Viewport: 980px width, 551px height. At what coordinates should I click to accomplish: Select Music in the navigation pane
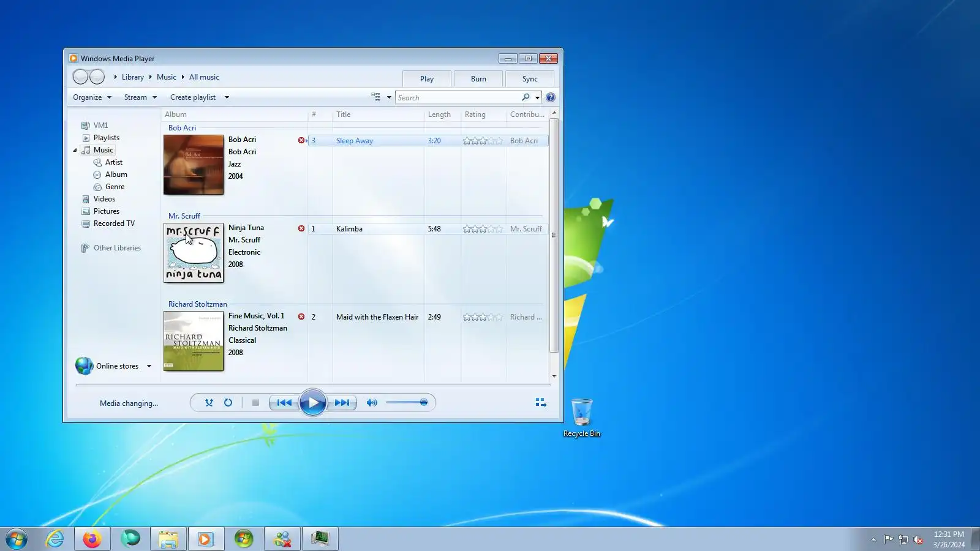(104, 150)
